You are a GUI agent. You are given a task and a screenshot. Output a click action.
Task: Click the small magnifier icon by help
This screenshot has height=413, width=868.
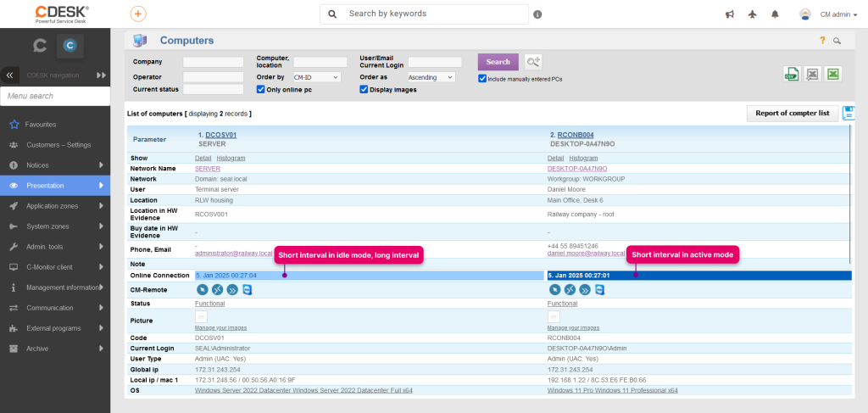point(837,41)
